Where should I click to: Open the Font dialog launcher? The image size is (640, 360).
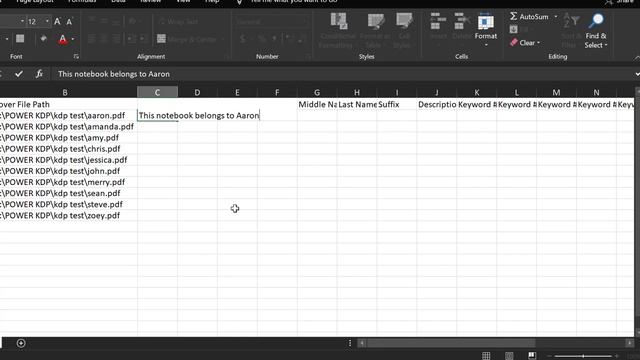(76, 56)
